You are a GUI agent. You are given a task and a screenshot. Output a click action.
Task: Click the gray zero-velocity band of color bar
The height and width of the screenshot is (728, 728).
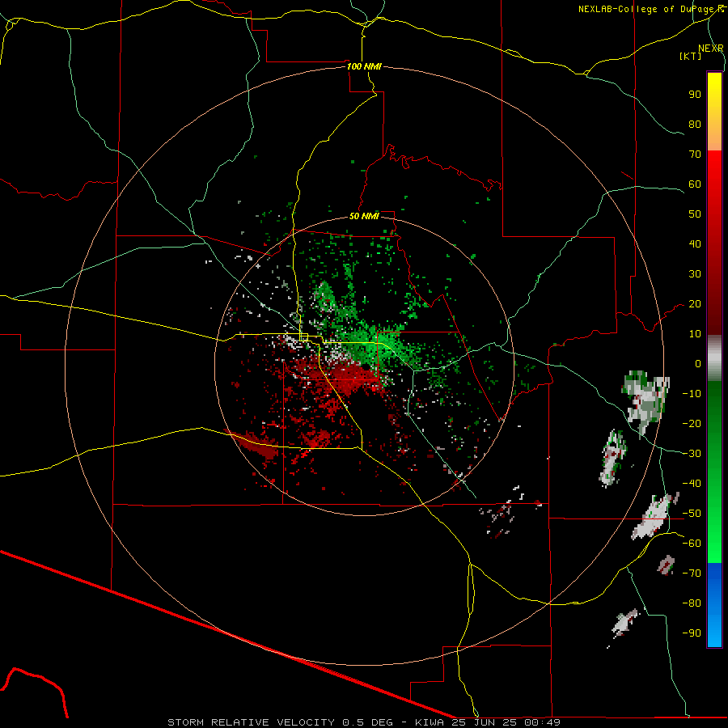click(x=714, y=360)
